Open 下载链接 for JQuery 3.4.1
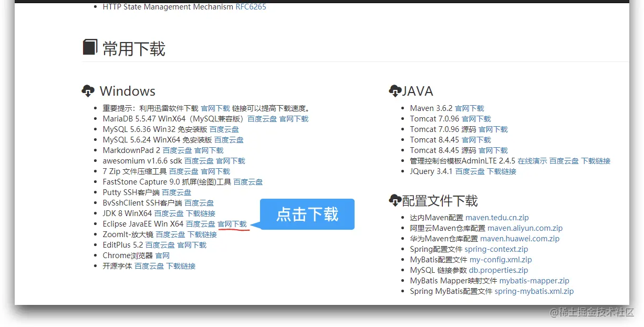 click(502, 171)
